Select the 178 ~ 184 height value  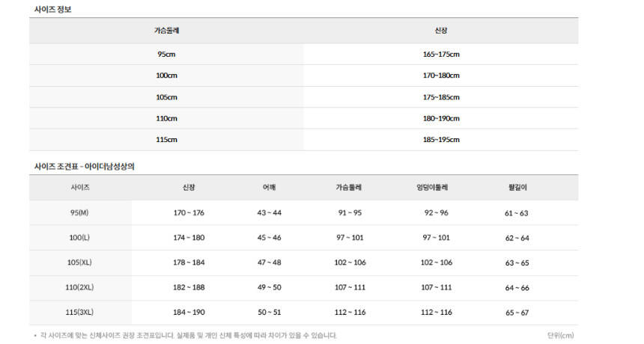[189, 262]
